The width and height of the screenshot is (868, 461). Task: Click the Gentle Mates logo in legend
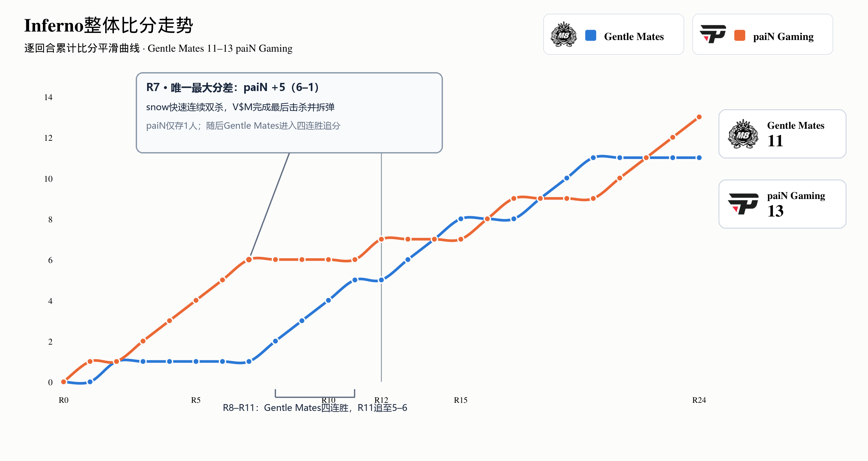[563, 34]
